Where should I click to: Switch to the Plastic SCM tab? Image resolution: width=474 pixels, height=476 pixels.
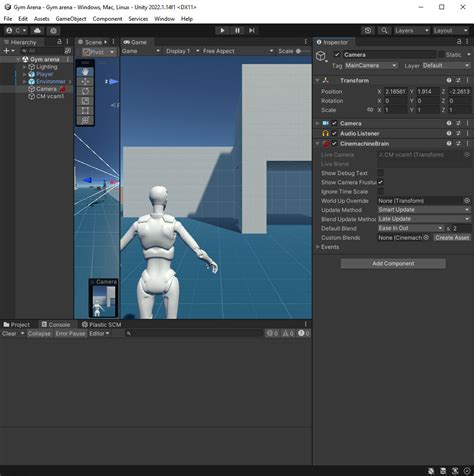point(101,324)
